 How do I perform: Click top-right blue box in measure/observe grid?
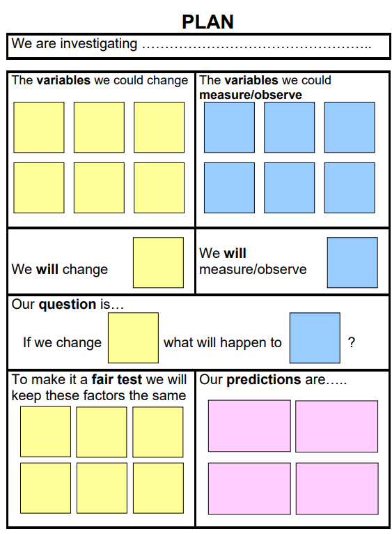[x=350, y=128]
